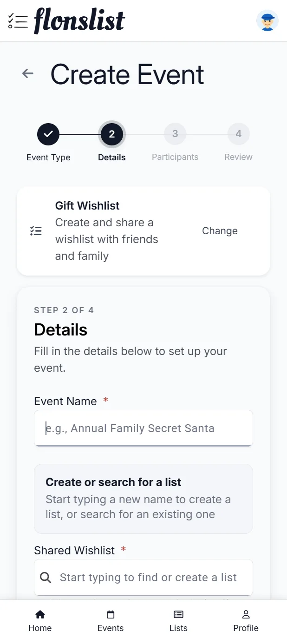Change the selected Gift Wishlist type
The image size is (287, 644).
tap(220, 231)
